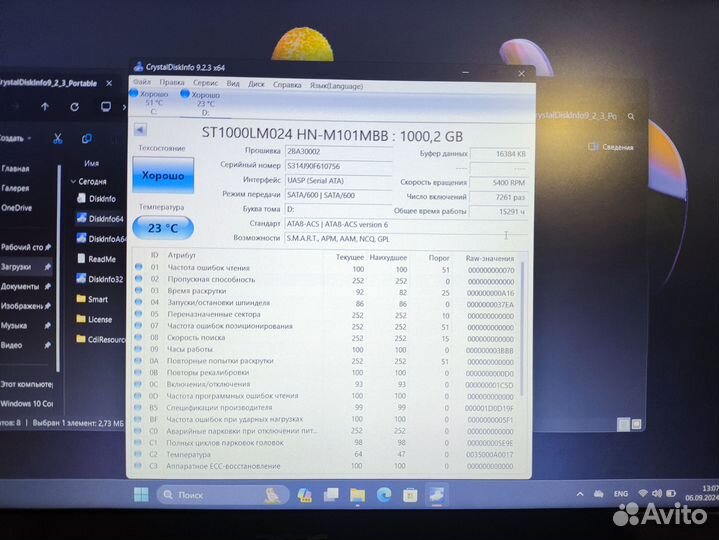This screenshot has height=540, width=719.
Task: Select the DiskInfo64 file
Action: tap(105, 219)
